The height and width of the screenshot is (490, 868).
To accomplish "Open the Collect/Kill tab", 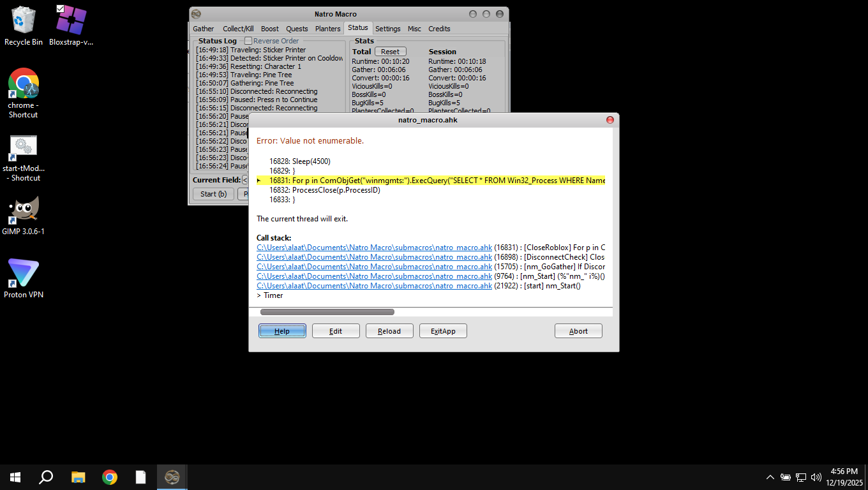I will pos(238,29).
